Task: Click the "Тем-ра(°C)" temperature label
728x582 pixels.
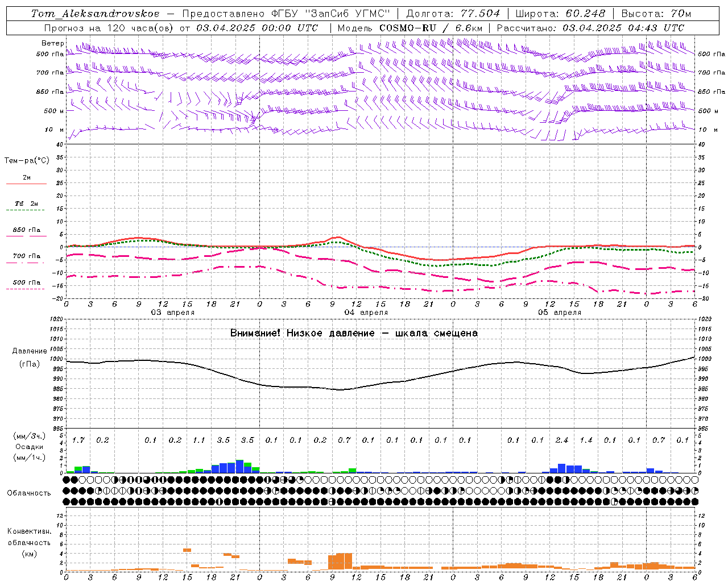Action: pyautogui.click(x=27, y=161)
